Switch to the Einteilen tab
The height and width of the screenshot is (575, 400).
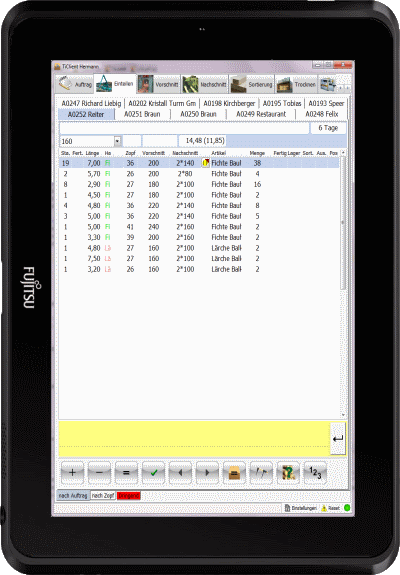click(115, 84)
